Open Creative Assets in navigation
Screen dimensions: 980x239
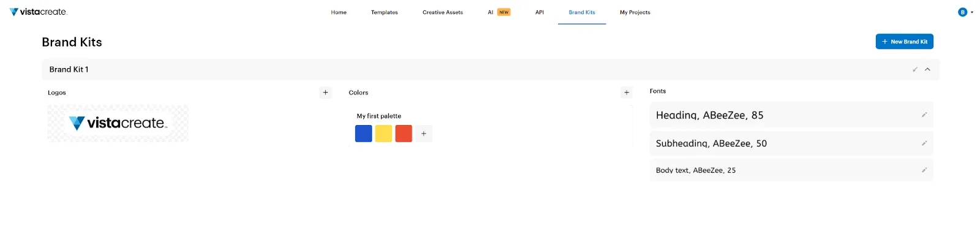click(x=442, y=12)
